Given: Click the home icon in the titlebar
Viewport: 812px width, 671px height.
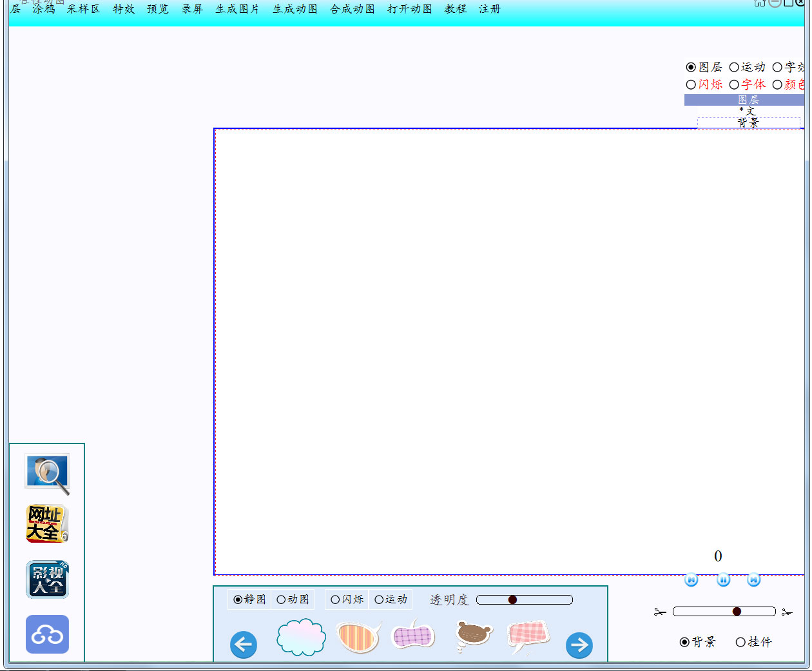Looking at the screenshot, I should tap(759, 3).
